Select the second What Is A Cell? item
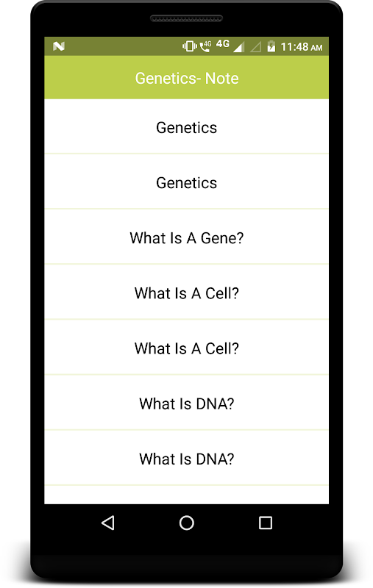373x588 pixels. tap(187, 347)
